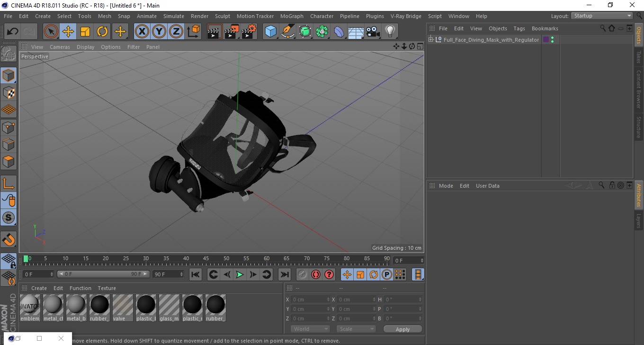Click the Bend deformer icon

pos(339,32)
